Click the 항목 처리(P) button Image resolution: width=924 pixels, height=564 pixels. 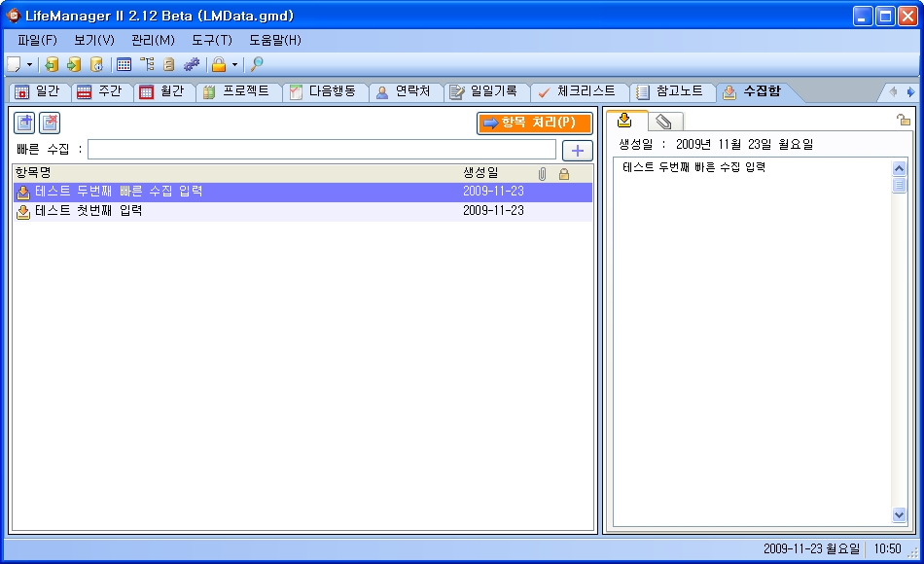535,123
